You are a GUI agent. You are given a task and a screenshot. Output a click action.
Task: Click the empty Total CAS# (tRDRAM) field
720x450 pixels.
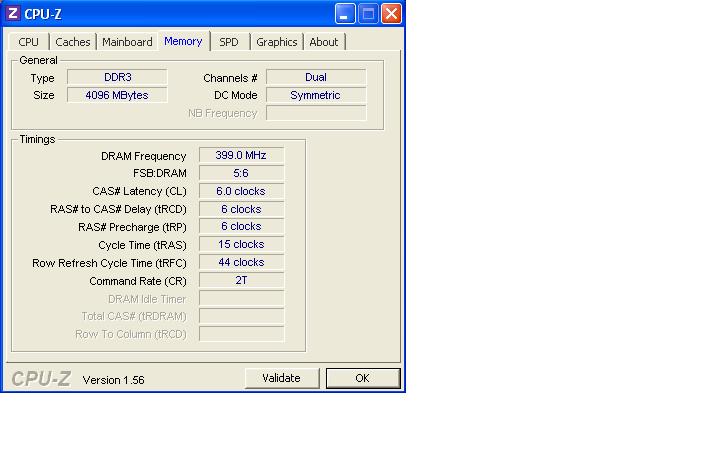(242, 316)
